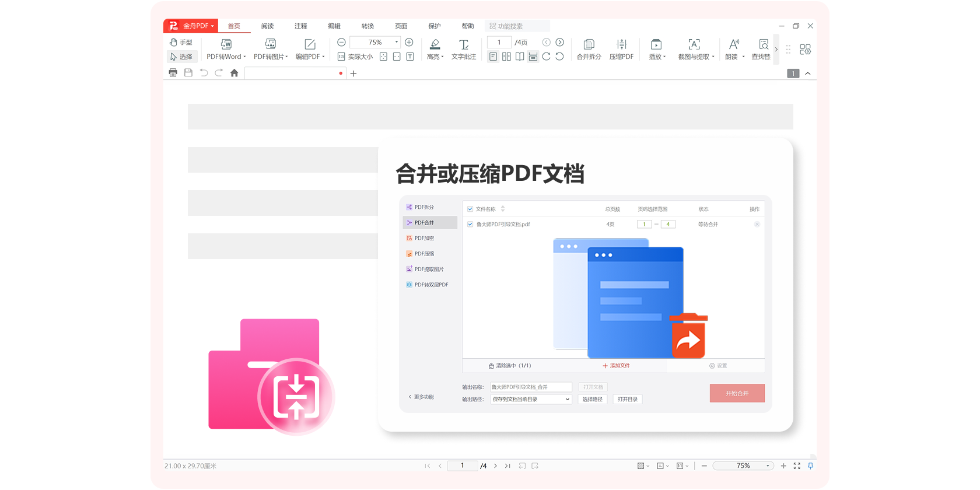Viewport: 980px width, 490px height.
Task: Click the toolbar zoom-out minus circle
Action: click(341, 42)
